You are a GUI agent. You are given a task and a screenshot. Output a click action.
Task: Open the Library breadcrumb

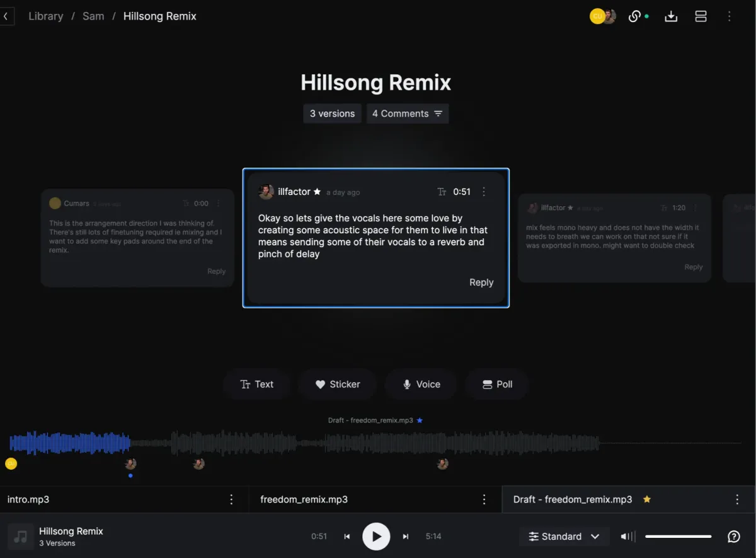coord(46,16)
